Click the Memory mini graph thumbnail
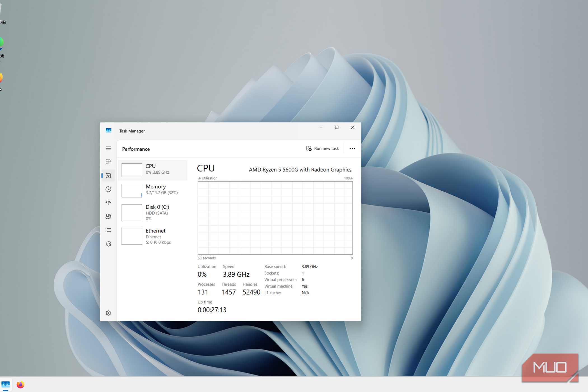The height and width of the screenshot is (392, 588). point(132,190)
